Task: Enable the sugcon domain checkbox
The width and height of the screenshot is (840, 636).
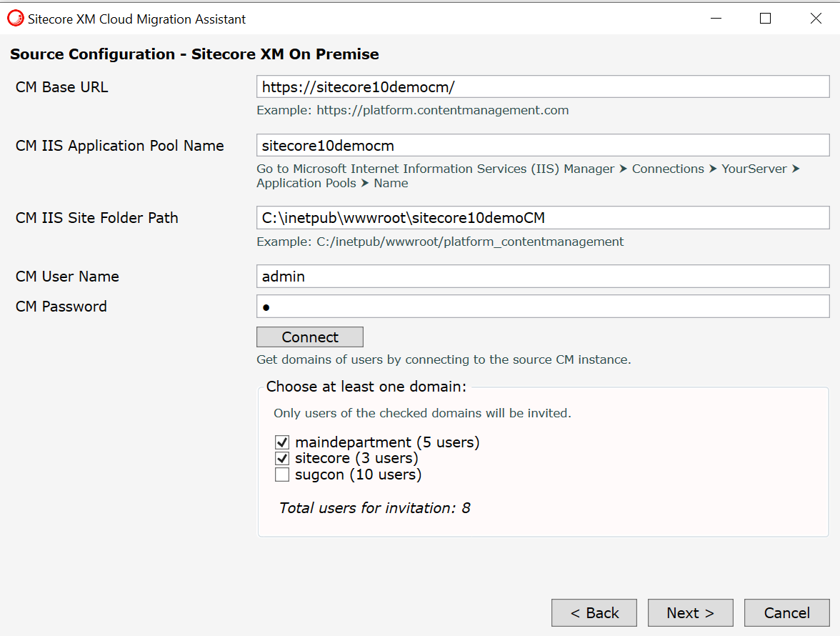Action: pyautogui.click(x=282, y=474)
